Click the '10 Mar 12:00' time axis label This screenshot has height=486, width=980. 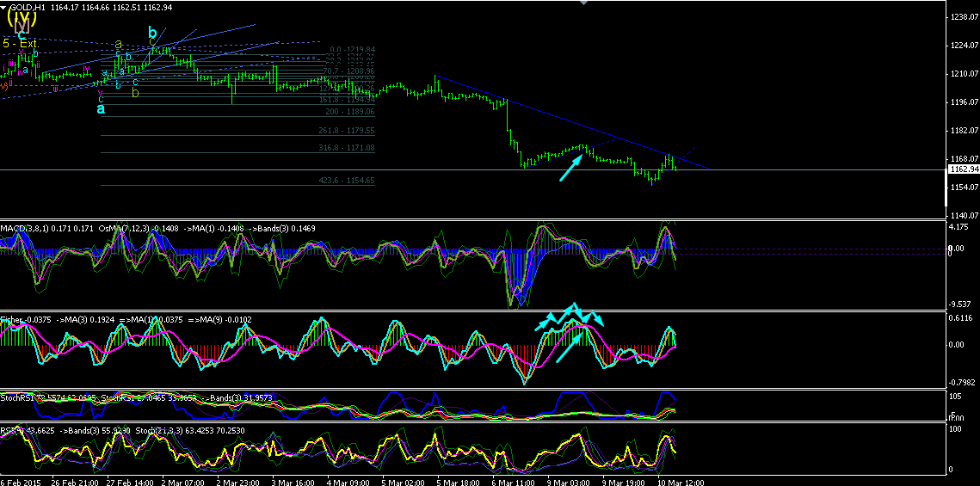tap(682, 483)
